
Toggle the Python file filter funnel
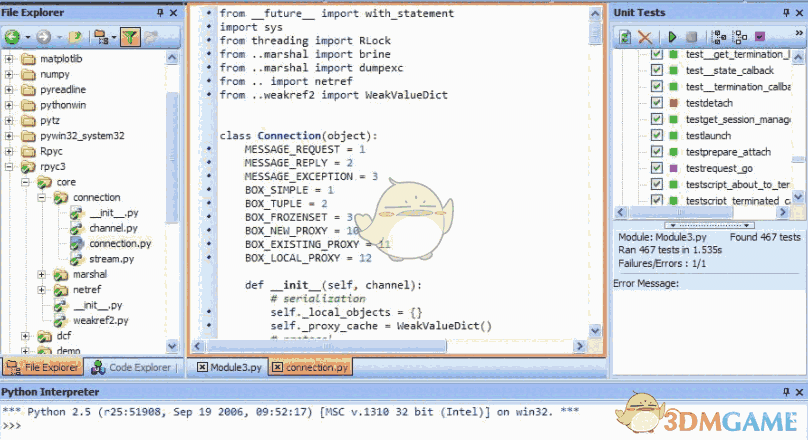point(130,37)
